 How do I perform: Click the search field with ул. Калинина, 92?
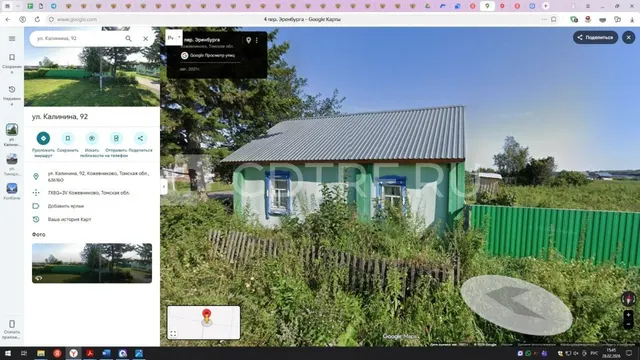78,38
